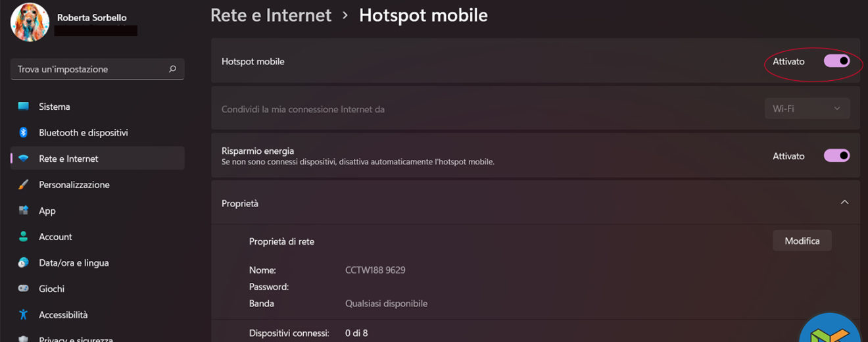Click Roberta Sorbello profile picture
868x342 pixels.
point(30,22)
